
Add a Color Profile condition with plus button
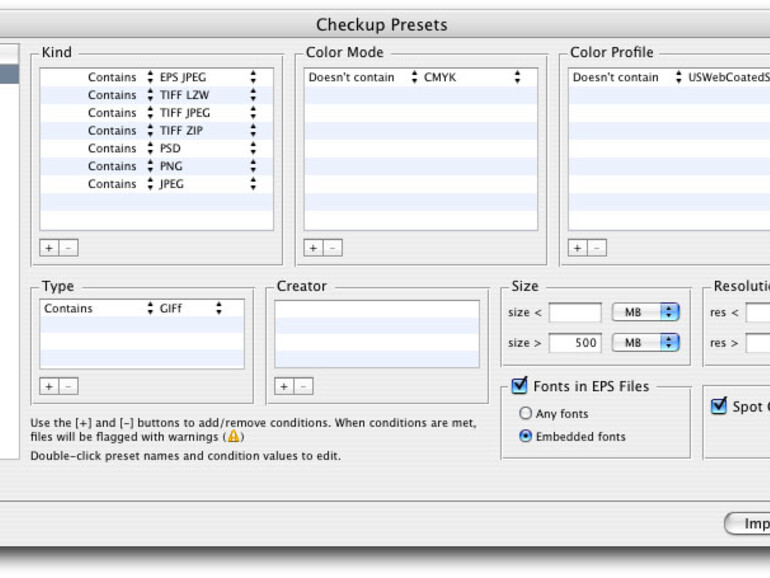click(x=578, y=248)
